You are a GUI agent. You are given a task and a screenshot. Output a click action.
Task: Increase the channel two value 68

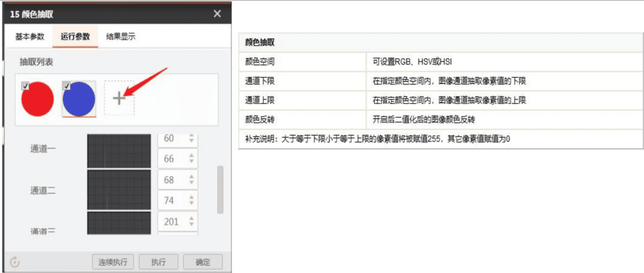[191, 177]
